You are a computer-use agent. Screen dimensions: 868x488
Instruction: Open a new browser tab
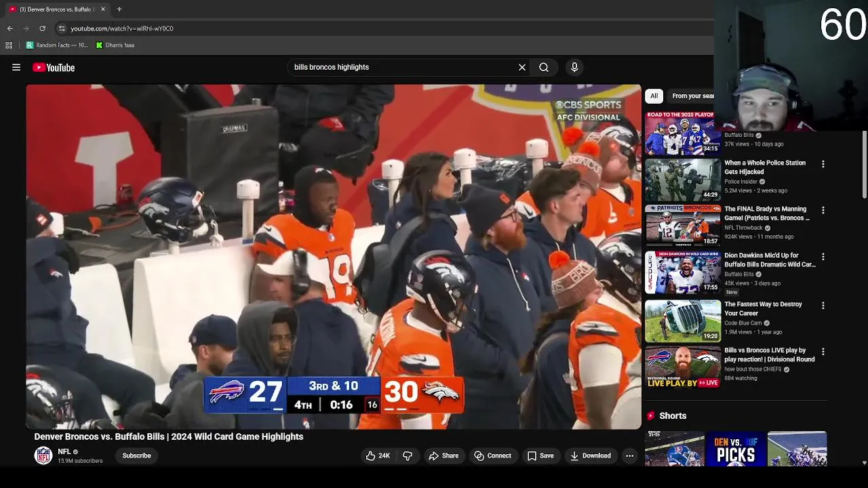[119, 9]
